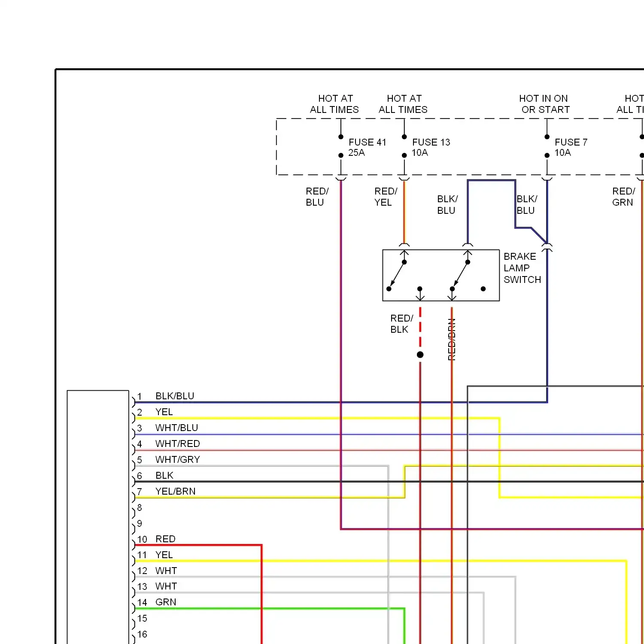This screenshot has width=644, height=644.
Task: Select the rotated "RED/BRN" wire label
Action: click(x=451, y=339)
